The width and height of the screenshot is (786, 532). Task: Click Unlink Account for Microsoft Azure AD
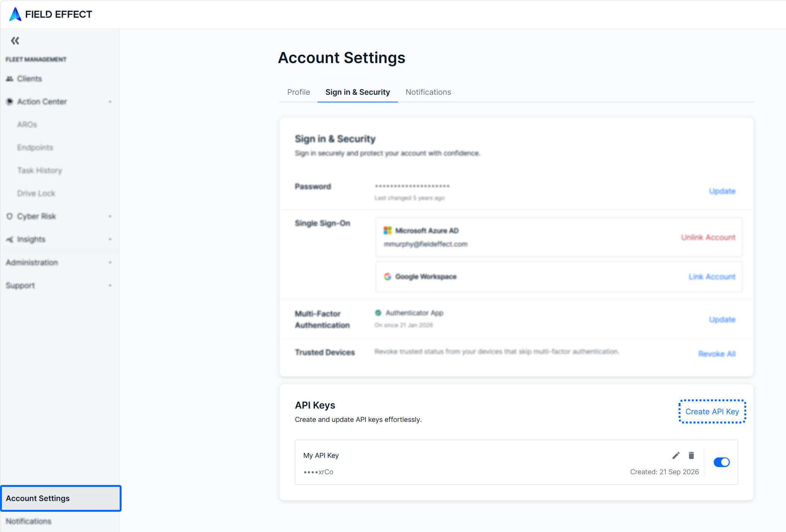pos(708,237)
